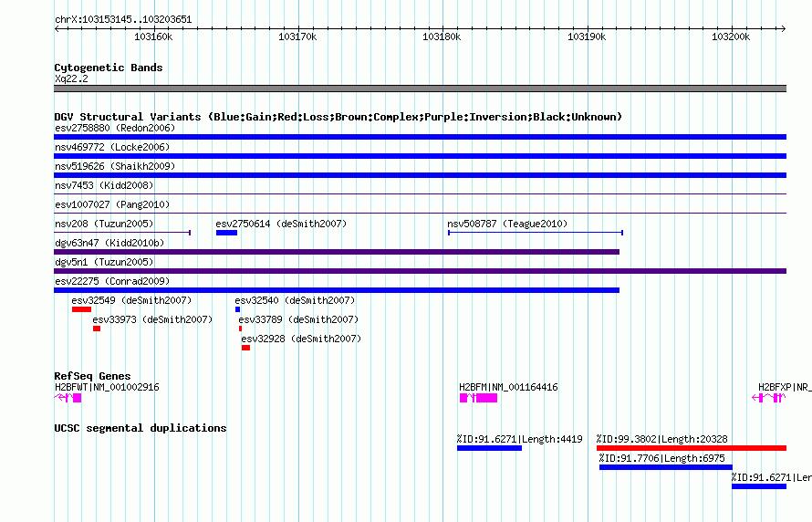Click the esv1007027 (Pang2010) label
This screenshot has width=812, height=522.
coord(112,204)
